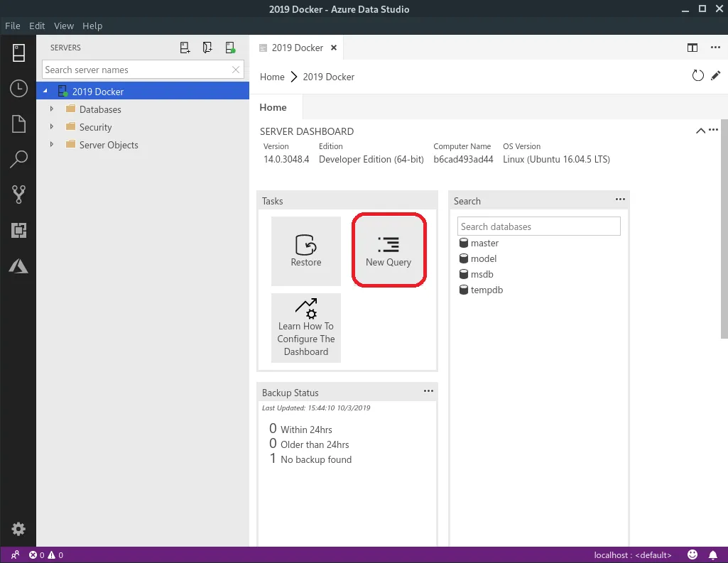Open Backup Status ellipsis menu
The height and width of the screenshot is (563, 728).
click(x=428, y=390)
